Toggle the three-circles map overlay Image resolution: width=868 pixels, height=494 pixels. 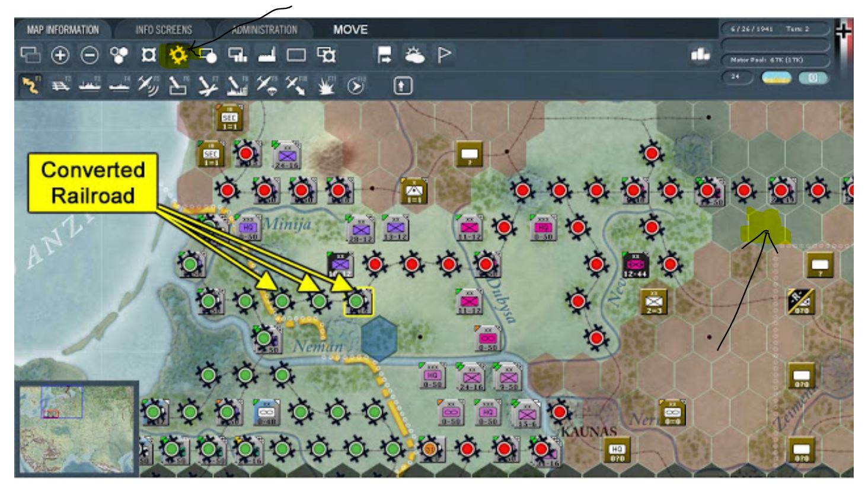coord(119,55)
